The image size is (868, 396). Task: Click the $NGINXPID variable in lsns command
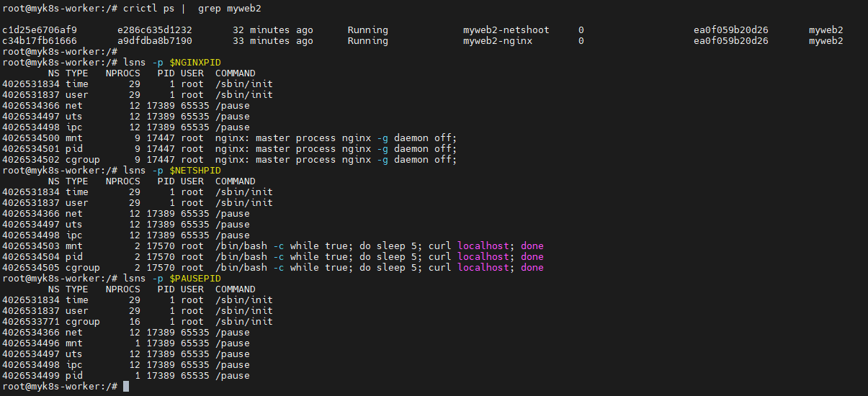click(195, 63)
